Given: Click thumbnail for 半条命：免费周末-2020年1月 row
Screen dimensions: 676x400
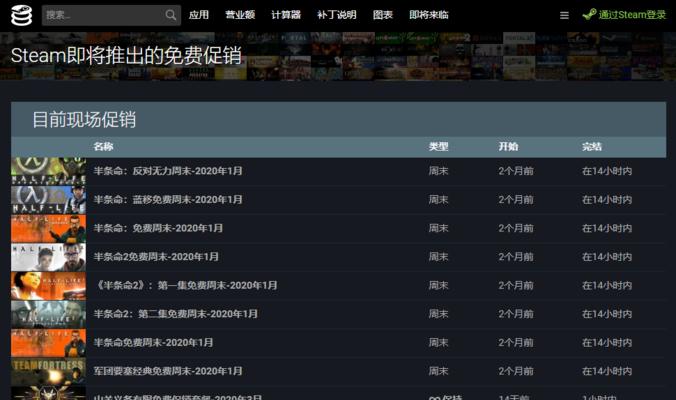Looking at the screenshot, I should 48,228.
